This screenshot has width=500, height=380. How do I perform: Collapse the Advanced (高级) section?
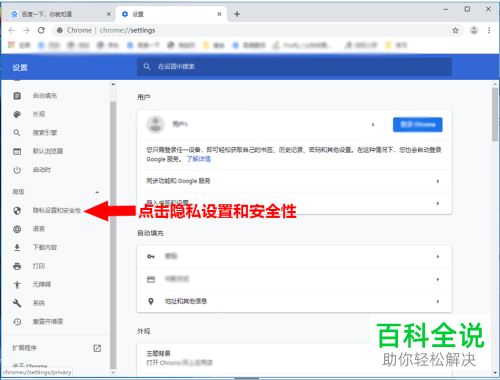point(97,192)
